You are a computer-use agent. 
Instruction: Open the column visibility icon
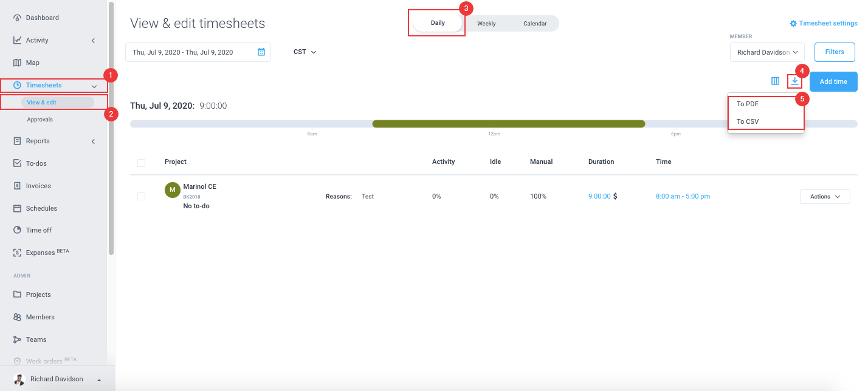coord(775,80)
